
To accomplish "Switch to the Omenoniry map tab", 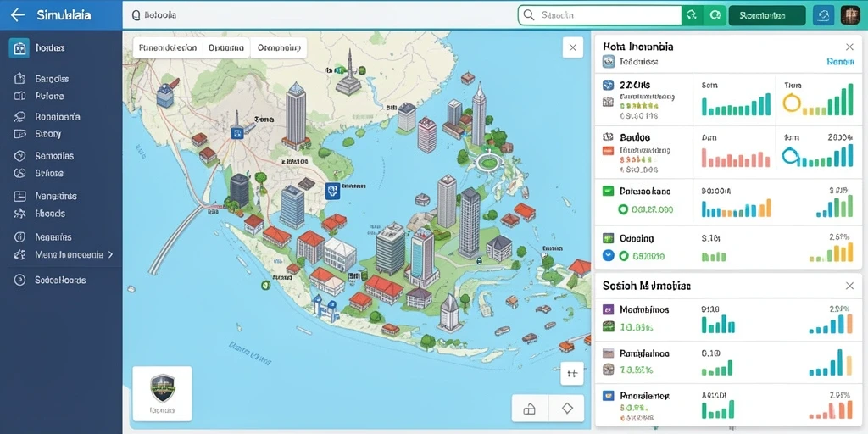I will 278,47.
